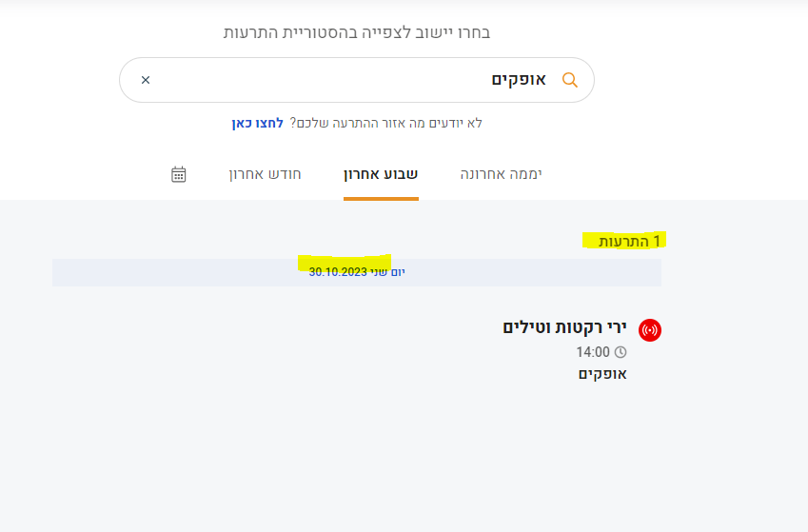This screenshot has height=532, width=808.
Task: Click the empty gray area below the alert
Action: click(x=381, y=457)
